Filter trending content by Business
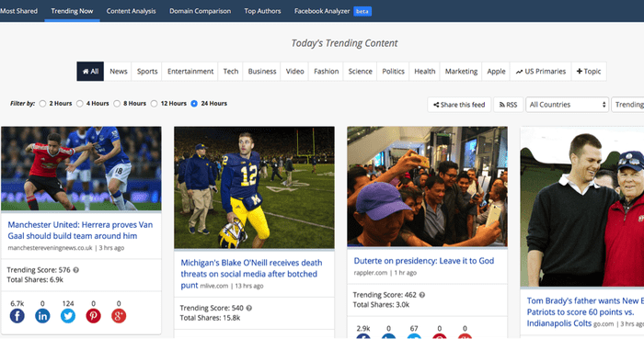The width and height of the screenshot is (644, 339). pos(262,72)
